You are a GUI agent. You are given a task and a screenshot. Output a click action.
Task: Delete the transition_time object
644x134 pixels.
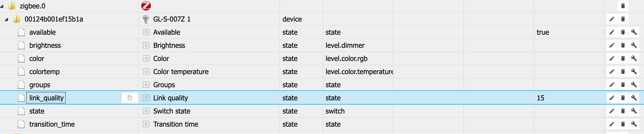point(623,124)
